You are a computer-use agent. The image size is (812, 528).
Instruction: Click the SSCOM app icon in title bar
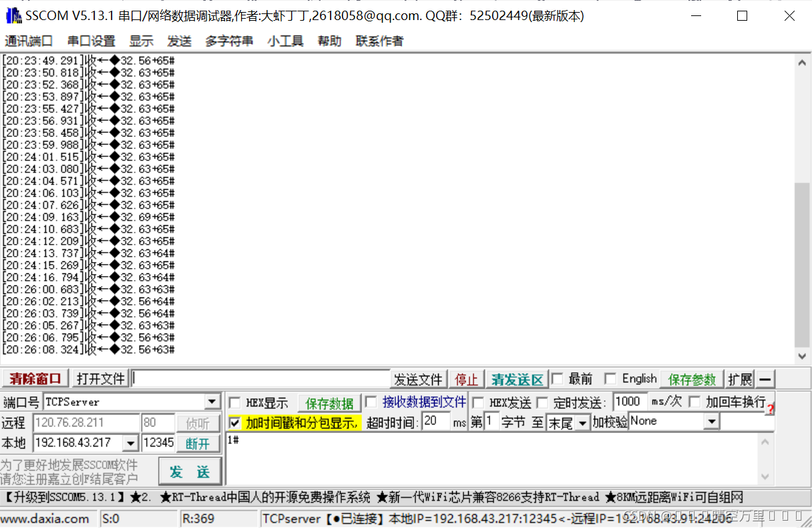point(13,15)
